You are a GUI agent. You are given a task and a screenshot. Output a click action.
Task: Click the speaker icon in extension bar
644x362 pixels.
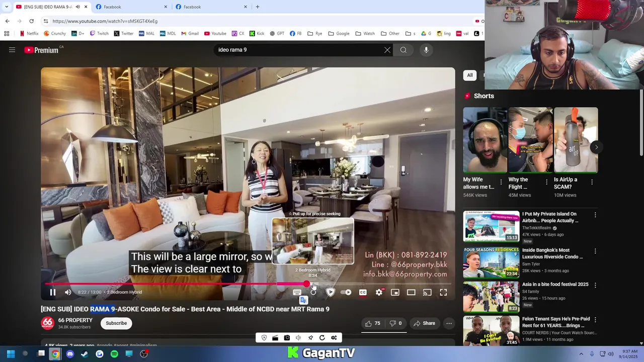[x=298, y=338]
